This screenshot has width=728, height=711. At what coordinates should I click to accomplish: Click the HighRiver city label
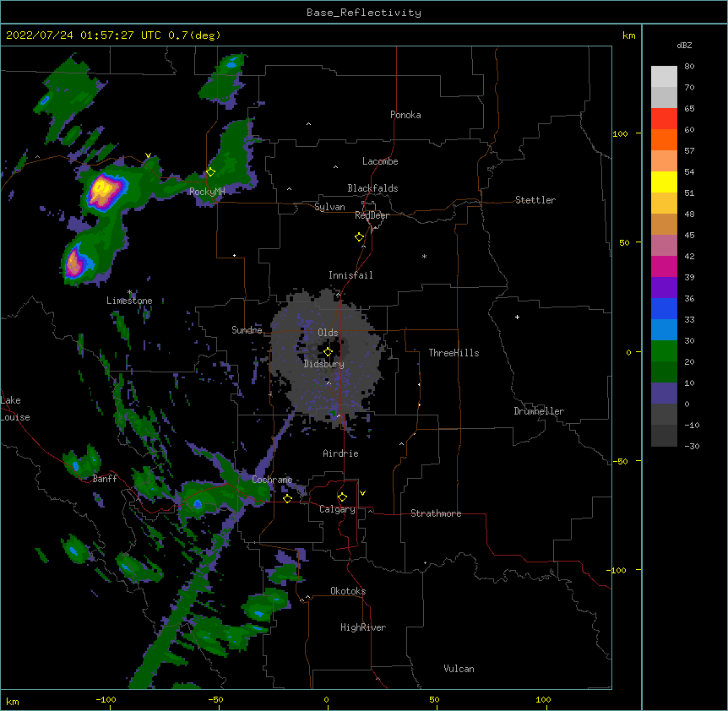(x=363, y=627)
